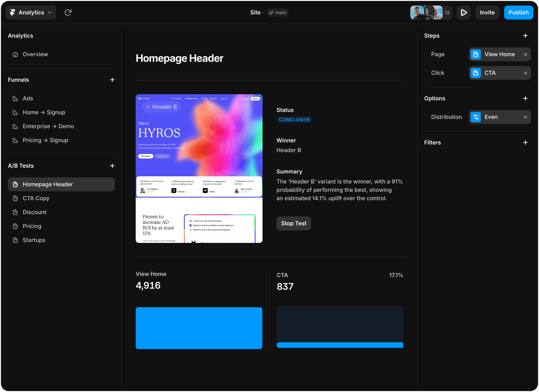Stop the running test
Image resolution: width=539 pixels, height=392 pixels.
coord(294,223)
